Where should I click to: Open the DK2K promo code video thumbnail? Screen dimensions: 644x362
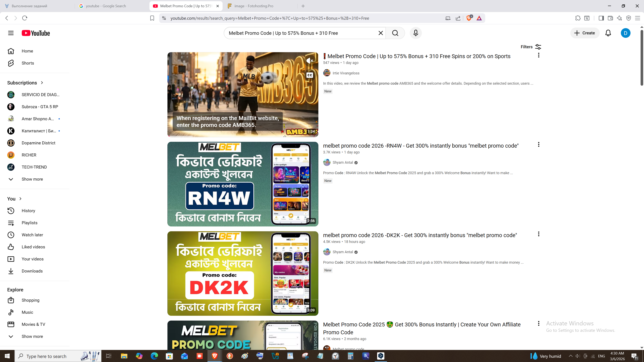coord(243,273)
